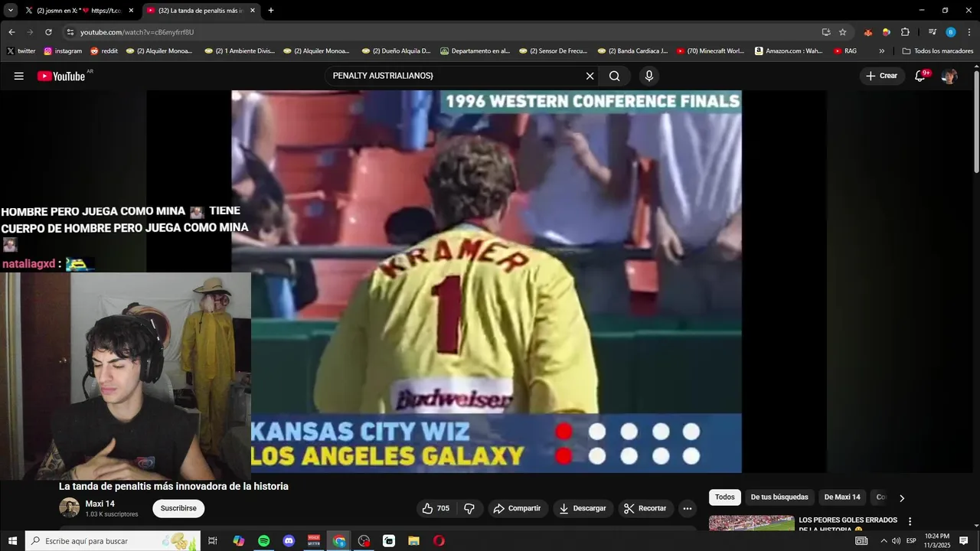The image size is (980, 551).
Task: Like the video (705 likes)
Action: (436, 508)
